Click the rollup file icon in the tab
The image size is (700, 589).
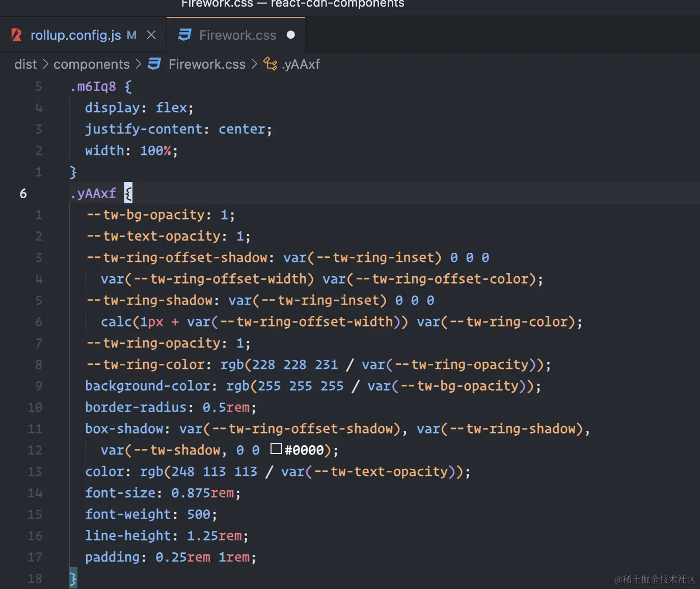coord(16,35)
